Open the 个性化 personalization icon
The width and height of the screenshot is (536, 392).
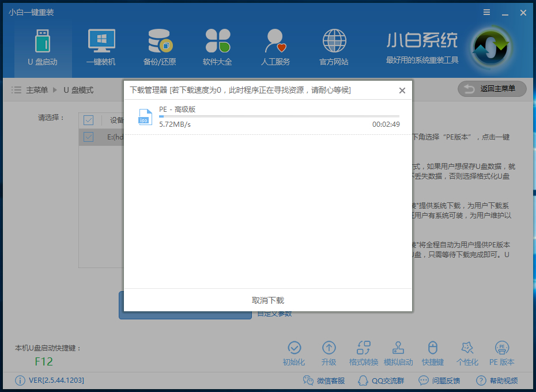[x=467, y=352]
